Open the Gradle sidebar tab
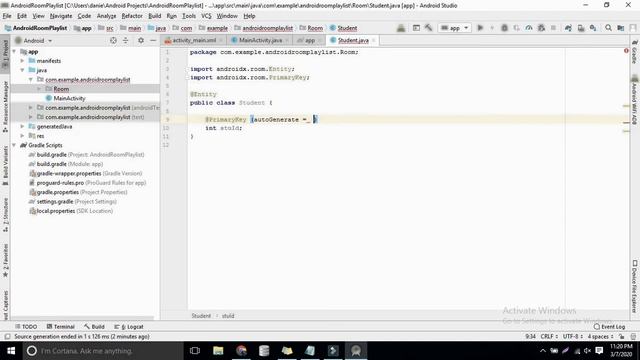 point(635,51)
